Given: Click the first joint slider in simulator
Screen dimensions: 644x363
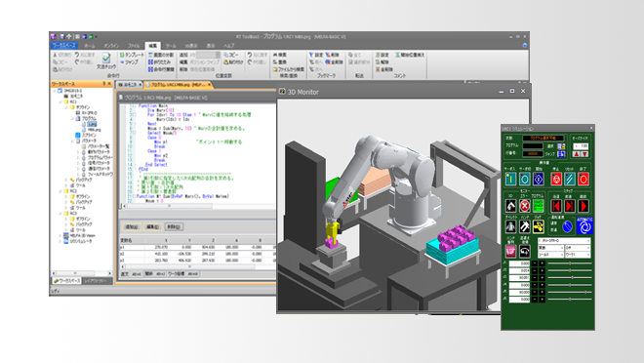Looking at the screenshot, I should (x=570, y=263).
